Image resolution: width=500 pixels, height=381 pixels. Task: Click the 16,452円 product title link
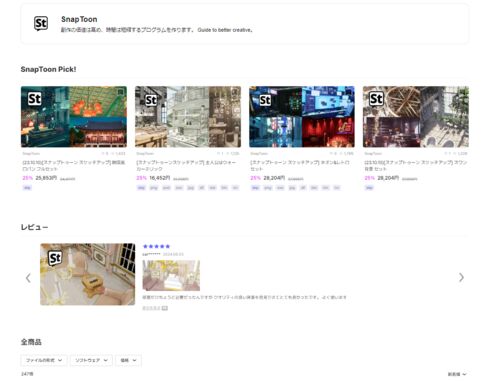pos(187,166)
